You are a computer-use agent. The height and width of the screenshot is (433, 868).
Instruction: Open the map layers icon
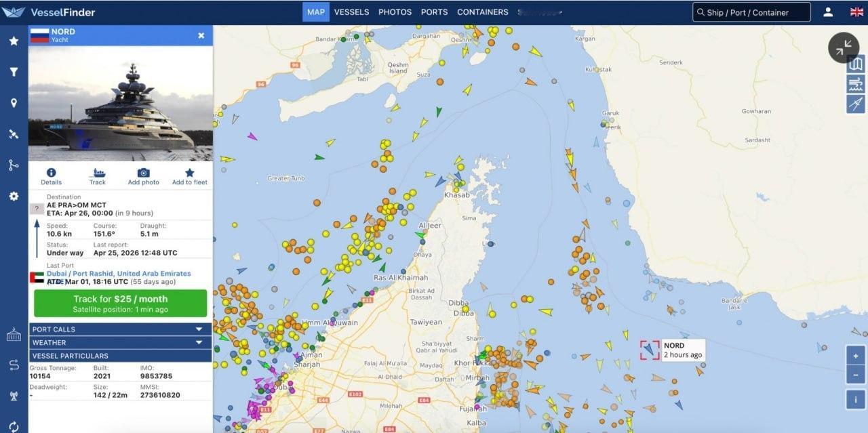[x=856, y=64]
